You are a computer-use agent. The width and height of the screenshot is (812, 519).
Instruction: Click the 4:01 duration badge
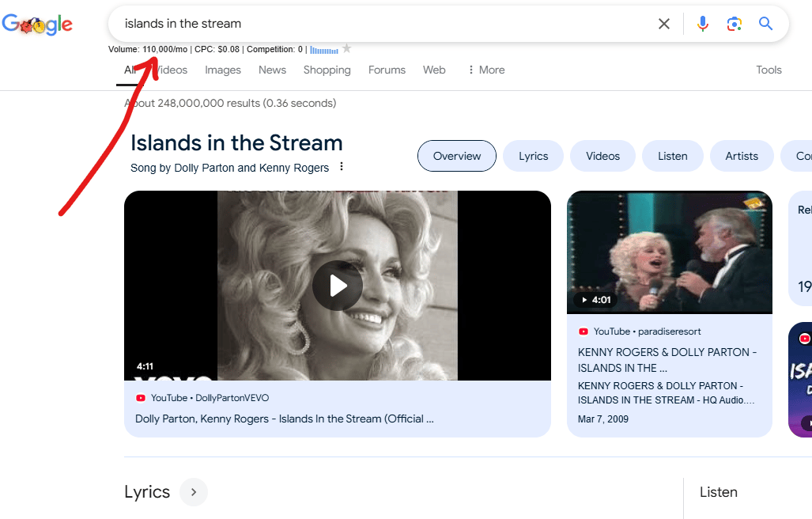click(x=596, y=300)
